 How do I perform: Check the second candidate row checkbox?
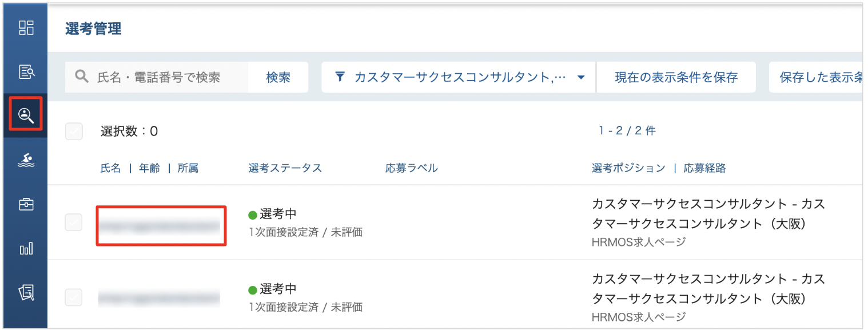point(74,297)
